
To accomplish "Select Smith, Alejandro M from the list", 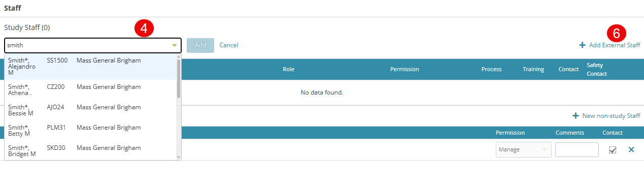I will pos(91,67).
